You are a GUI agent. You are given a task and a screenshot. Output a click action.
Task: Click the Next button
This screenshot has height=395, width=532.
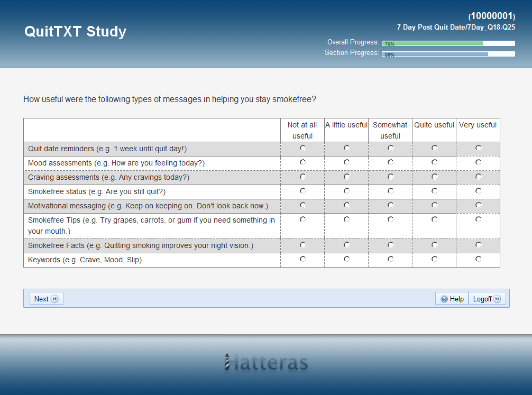click(x=46, y=299)
